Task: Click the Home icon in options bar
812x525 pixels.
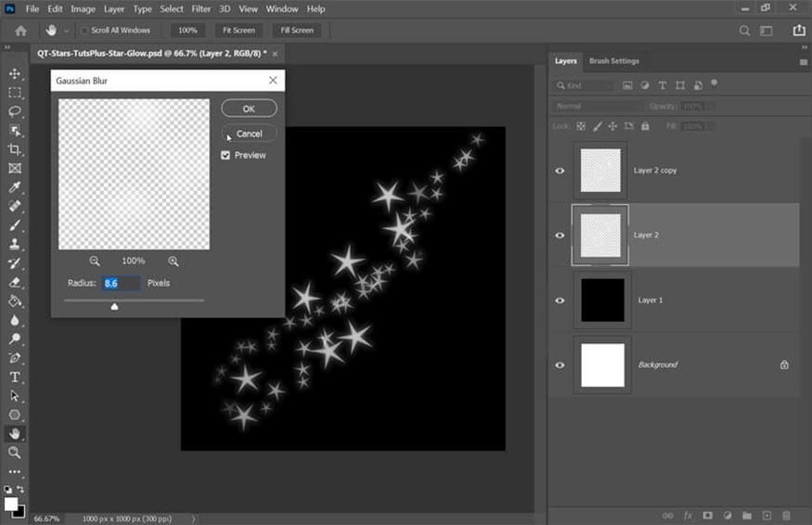Action: click(20, 31)
